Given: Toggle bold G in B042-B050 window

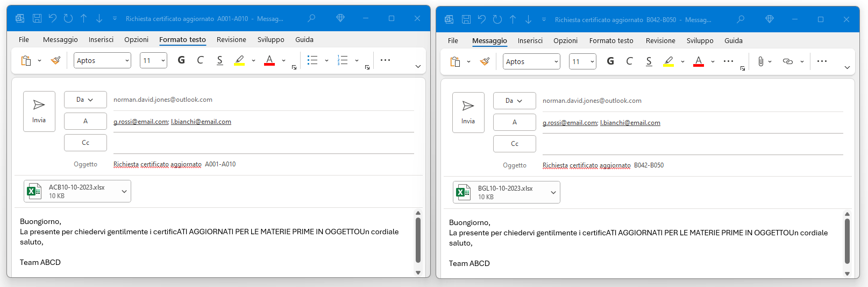Looking at the screenshot, I should (610, 61).
